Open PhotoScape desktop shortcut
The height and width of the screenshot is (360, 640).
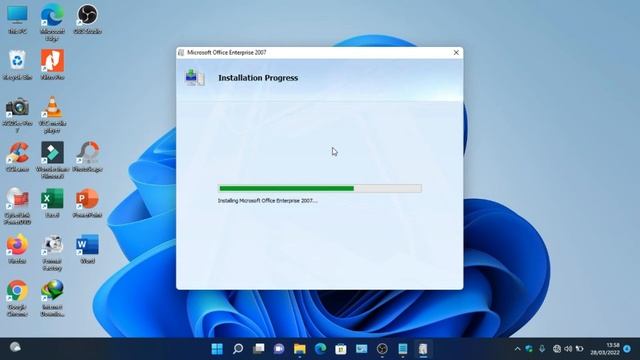coord(87,157)
